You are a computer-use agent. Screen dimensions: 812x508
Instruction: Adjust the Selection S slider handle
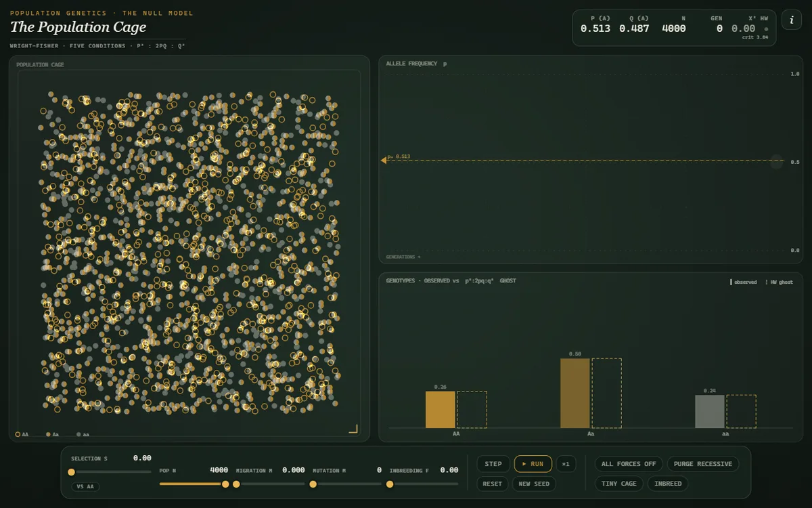pos(71,472)
